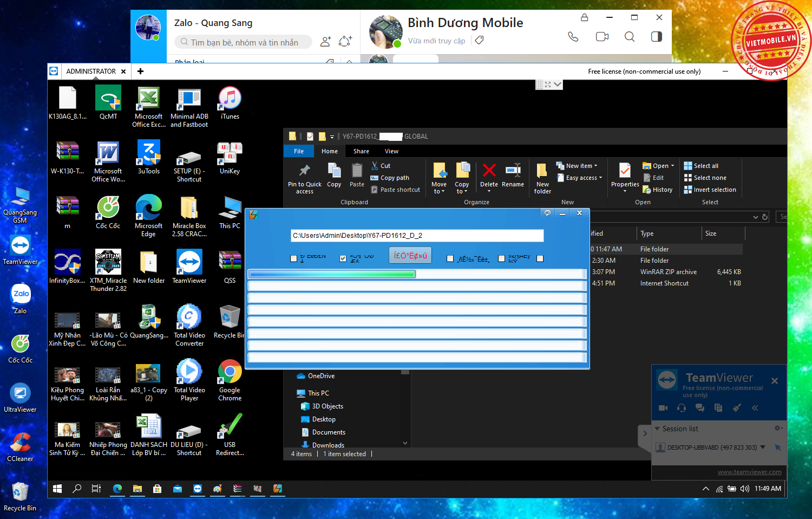The height and width of the screenshot is (519, 812).
Task: Open the remote Windows Start button
Action: pos(57,489)
